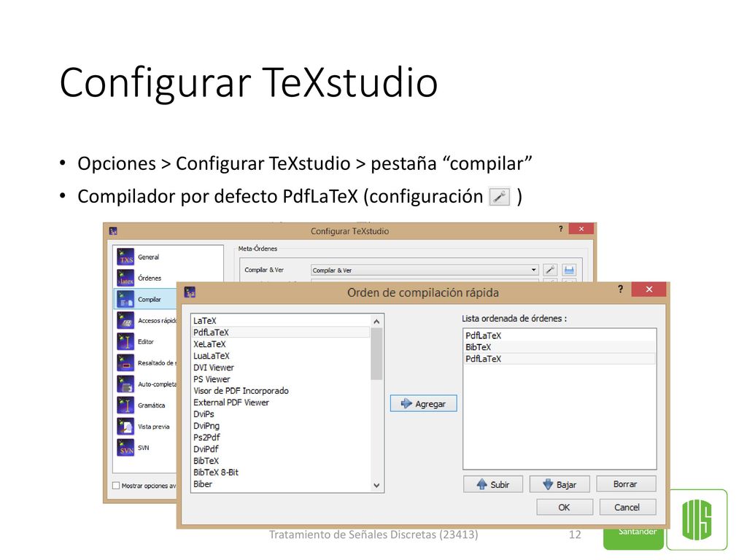Click the Cancel button
The height and width of the screenshot is (560, 747).
[627, 507]
